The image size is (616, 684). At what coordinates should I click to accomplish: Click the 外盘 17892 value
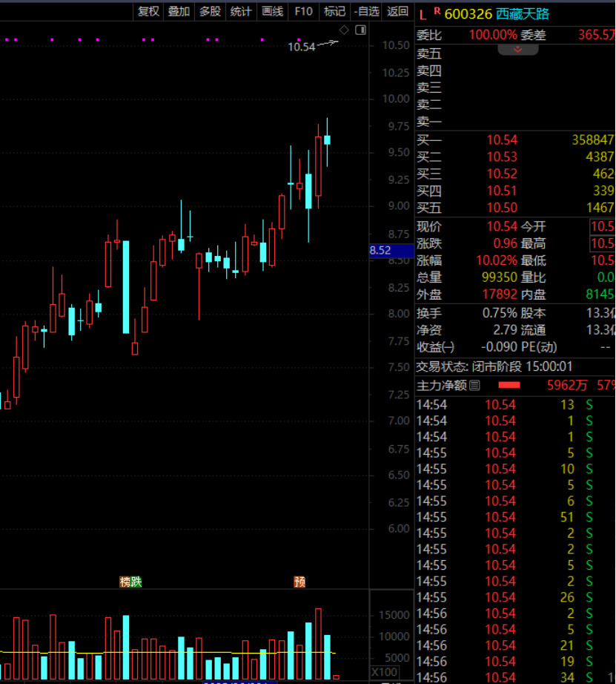[x=500, y=295]
